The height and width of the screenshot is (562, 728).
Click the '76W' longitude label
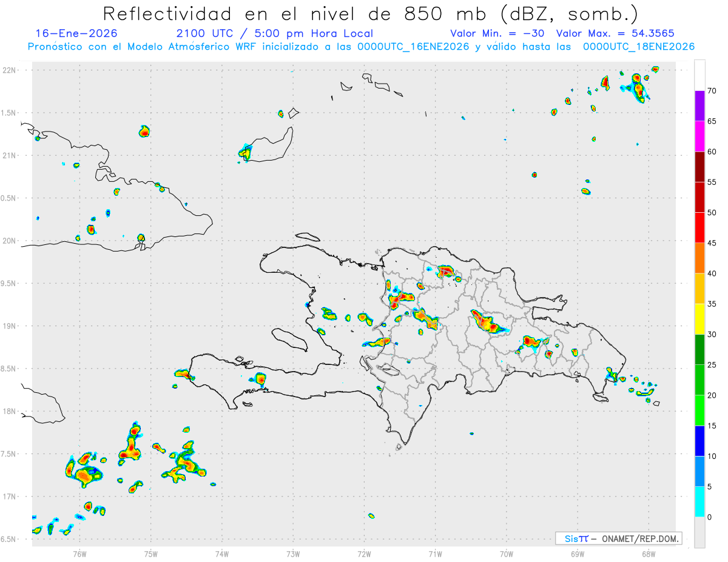pyautogui.click(x=79, y=554)
